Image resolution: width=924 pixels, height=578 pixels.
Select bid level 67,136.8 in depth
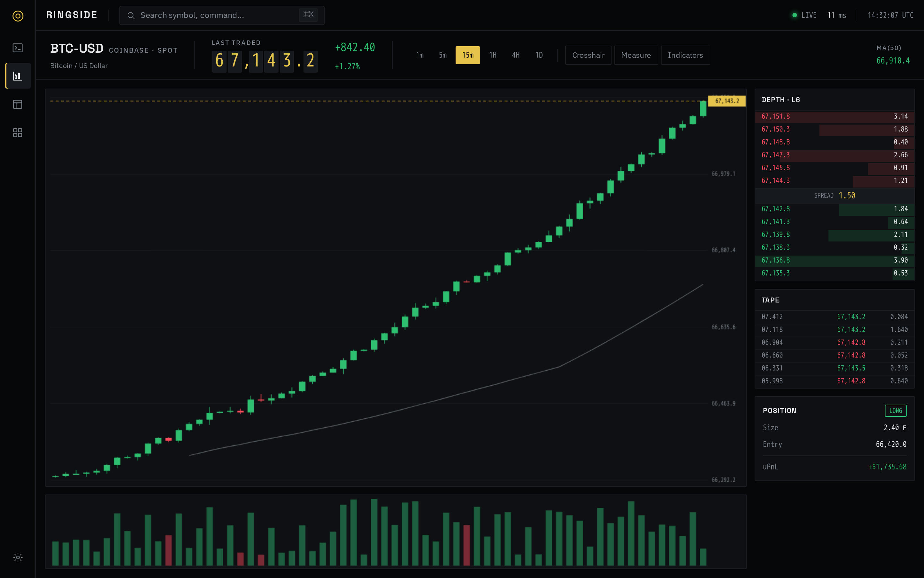[835, 260]
